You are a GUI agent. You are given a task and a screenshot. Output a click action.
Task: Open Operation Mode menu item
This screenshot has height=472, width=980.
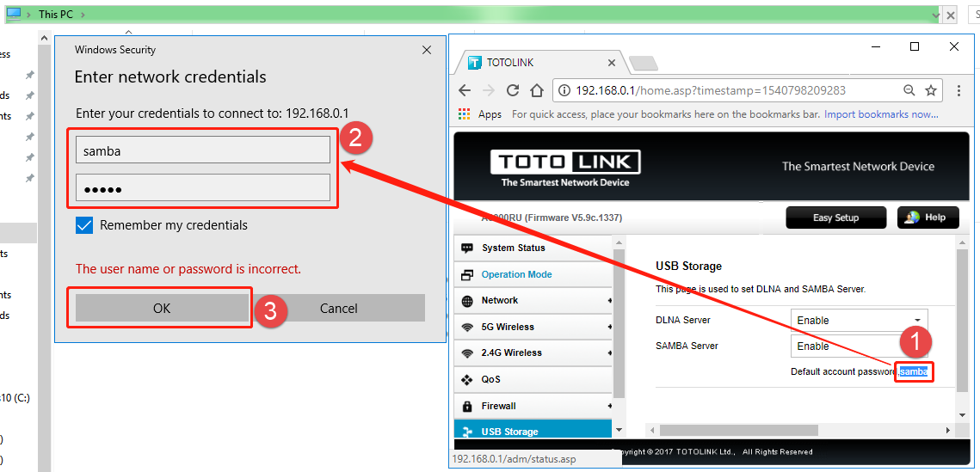tap(533, 274)
